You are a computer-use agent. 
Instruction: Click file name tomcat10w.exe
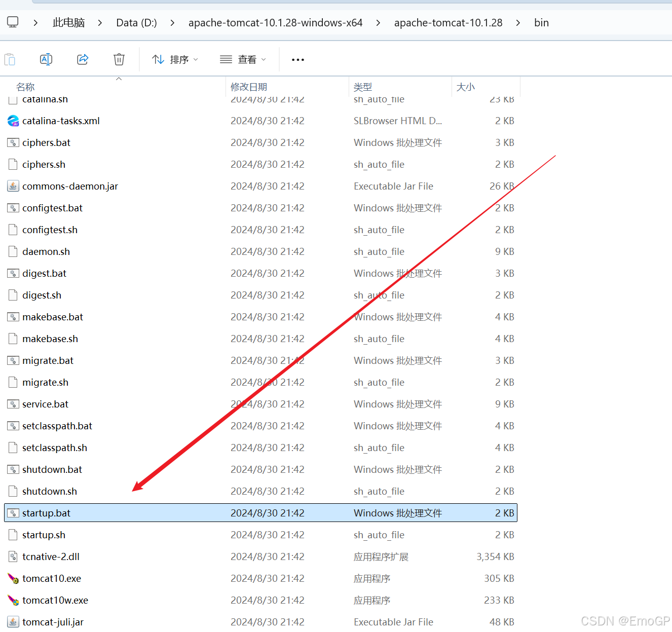tap(55, 600)
